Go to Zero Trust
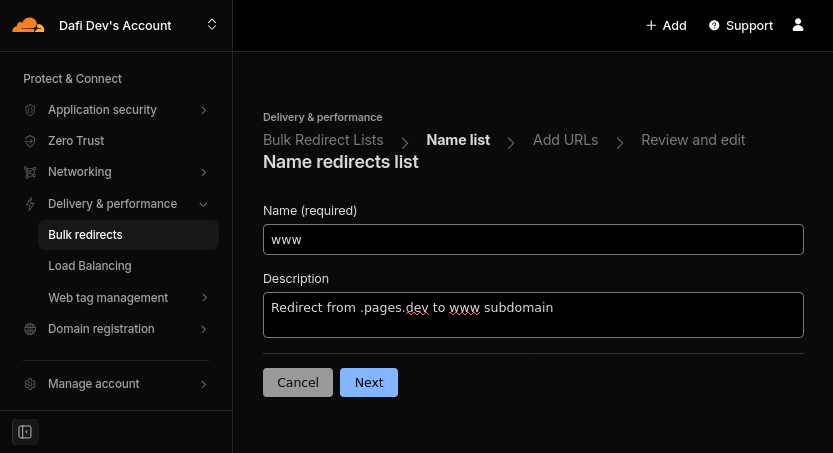833x453 pixels. pyautogui.click(x=76, y=141)
